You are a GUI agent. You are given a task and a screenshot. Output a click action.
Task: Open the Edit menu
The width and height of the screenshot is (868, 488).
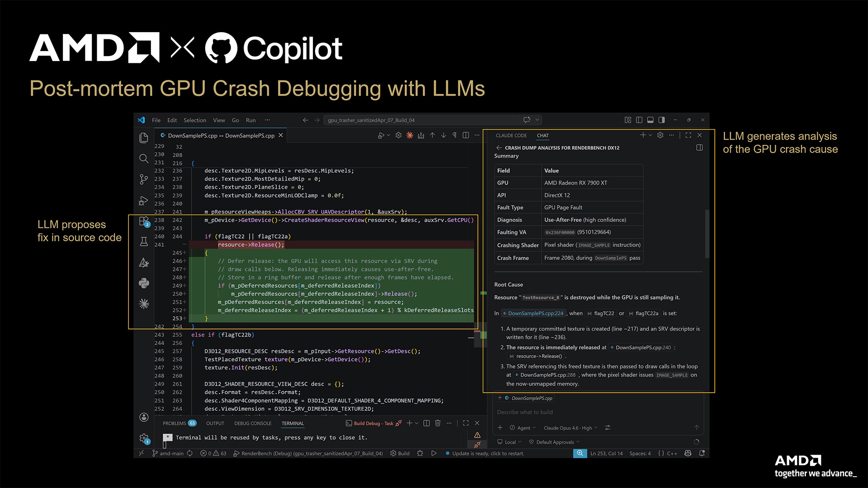(x=172, y=120)
